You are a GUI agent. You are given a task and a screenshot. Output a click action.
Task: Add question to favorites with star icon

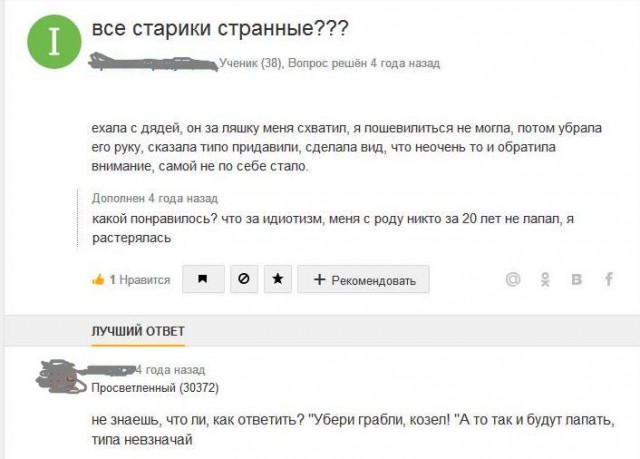coord(276,280)
